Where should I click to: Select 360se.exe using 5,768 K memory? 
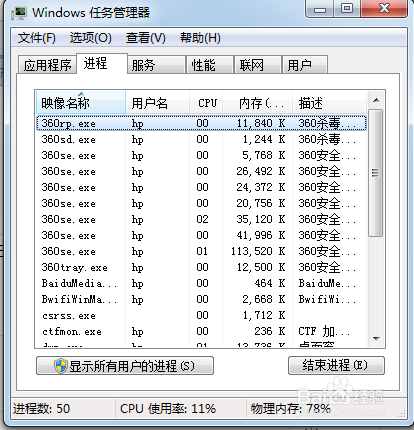pyautogui.click(x=201, y=155)
